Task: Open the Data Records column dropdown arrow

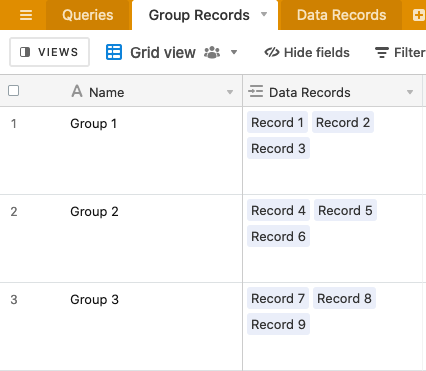Action: [410, 92]
